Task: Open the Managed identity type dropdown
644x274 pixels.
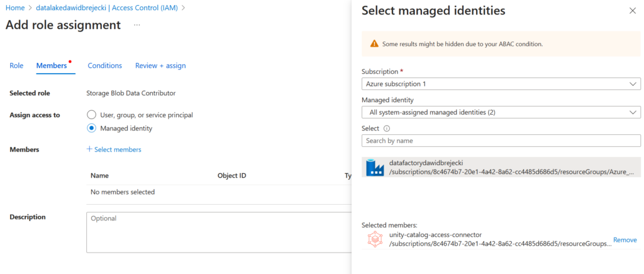Action: 501,112
